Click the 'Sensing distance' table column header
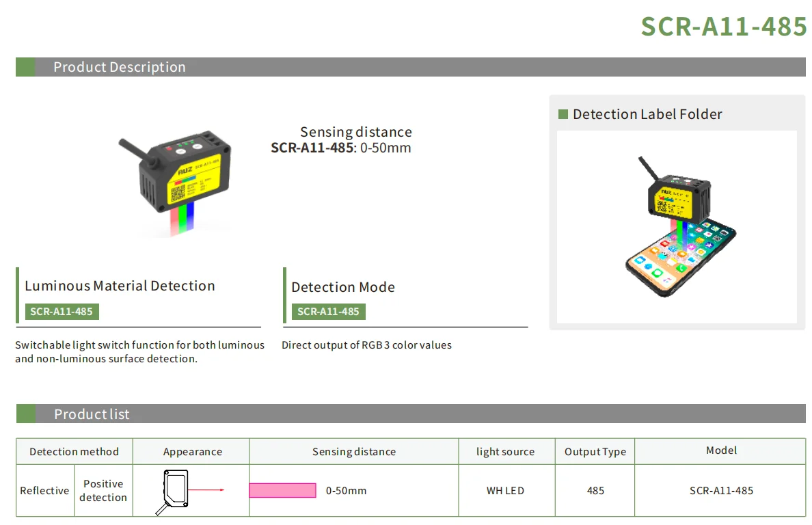 [353, 451]
